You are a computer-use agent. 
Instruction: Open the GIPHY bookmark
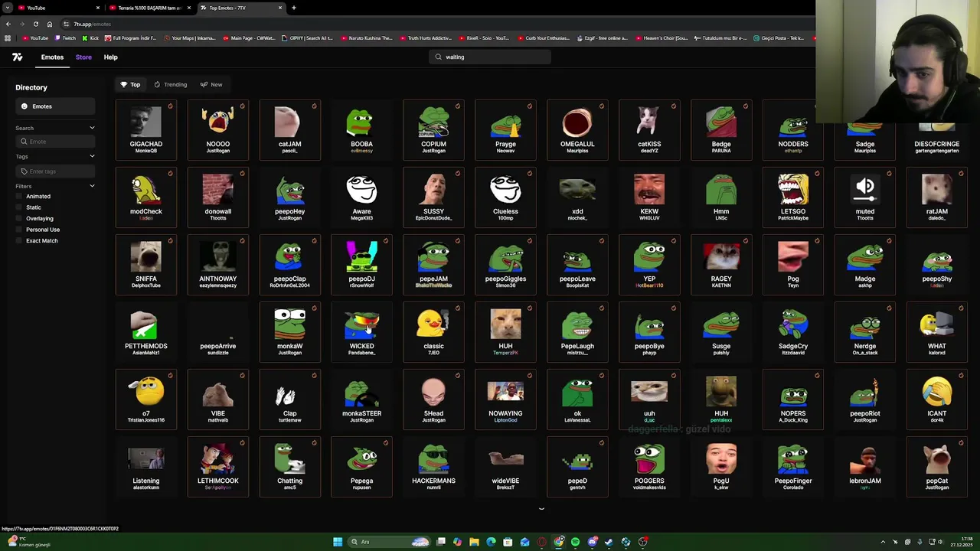coord(307,38)
